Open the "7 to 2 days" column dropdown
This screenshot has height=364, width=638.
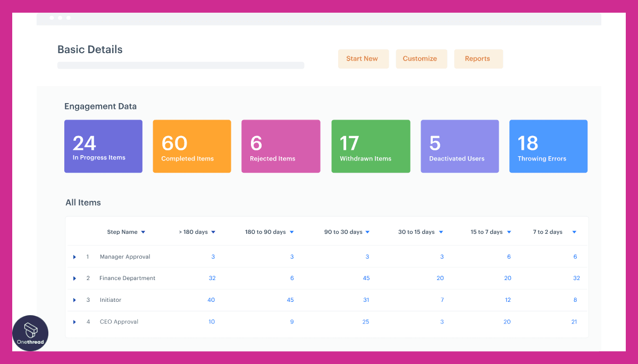(574, 232)
